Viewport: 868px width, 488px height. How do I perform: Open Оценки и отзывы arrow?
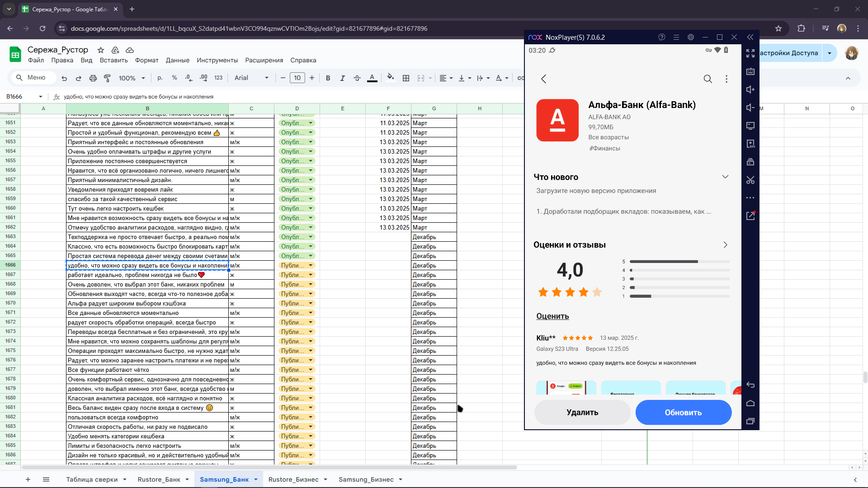click(725, 245)
